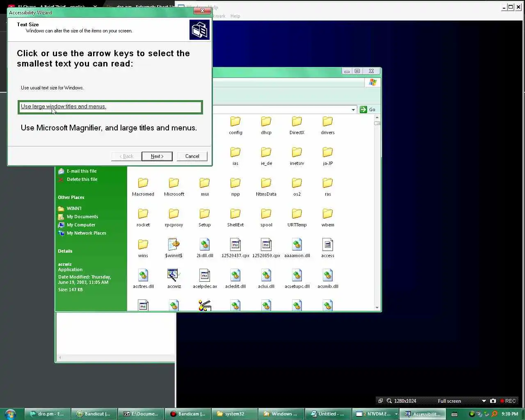Open the Setup folder
This screenshot has height=420, width=525.
coord(205,218)
